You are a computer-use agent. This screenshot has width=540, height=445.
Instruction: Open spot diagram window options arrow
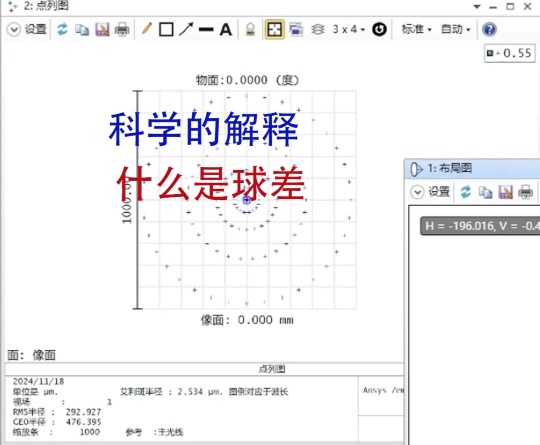(477, 7)
